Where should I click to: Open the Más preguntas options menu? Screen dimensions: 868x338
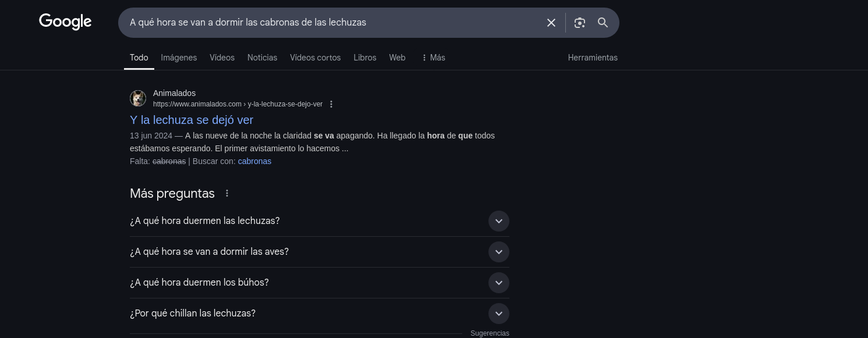click(x=227, y=193)
